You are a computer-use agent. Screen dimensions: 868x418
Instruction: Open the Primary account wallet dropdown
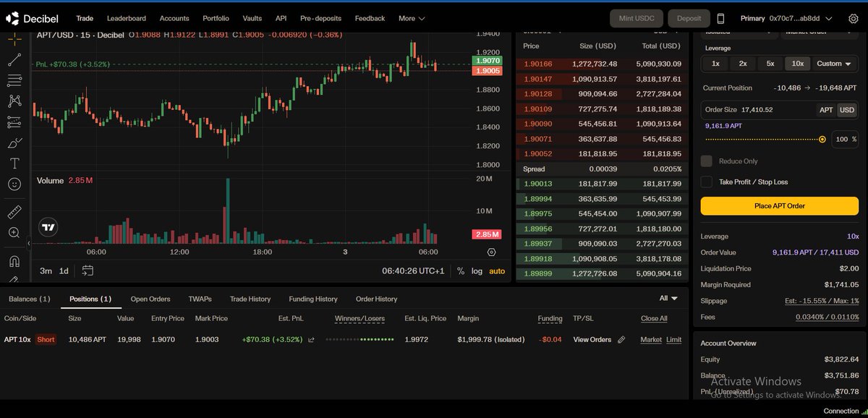[x=786, y=19]
